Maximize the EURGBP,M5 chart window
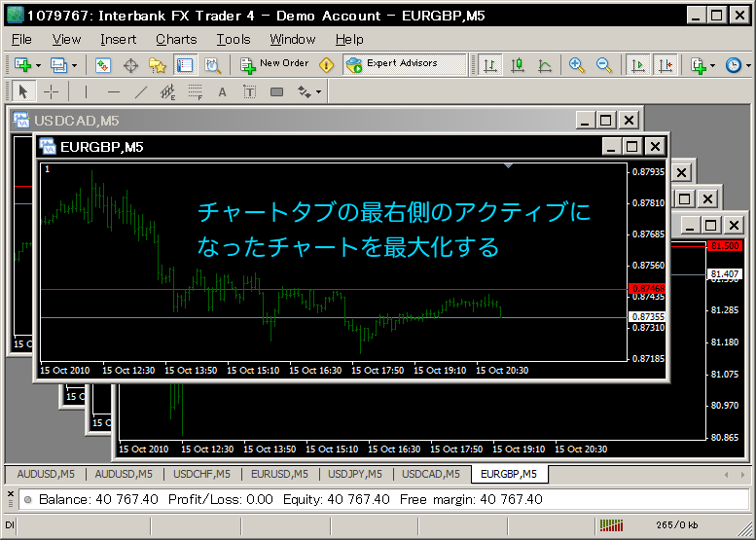 click(632, 146)
